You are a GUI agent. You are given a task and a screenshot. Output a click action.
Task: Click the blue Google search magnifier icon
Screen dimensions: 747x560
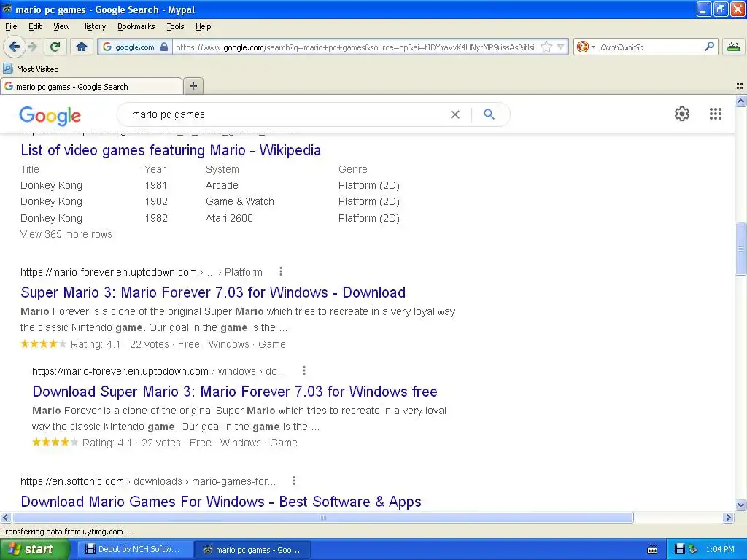[x=489, y=114]
